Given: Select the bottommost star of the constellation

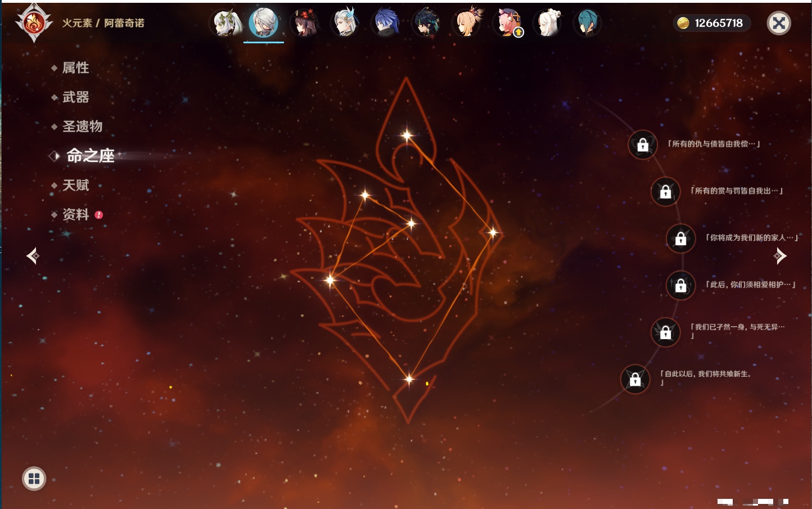Looking at the screenshot, I should (409, 379).
